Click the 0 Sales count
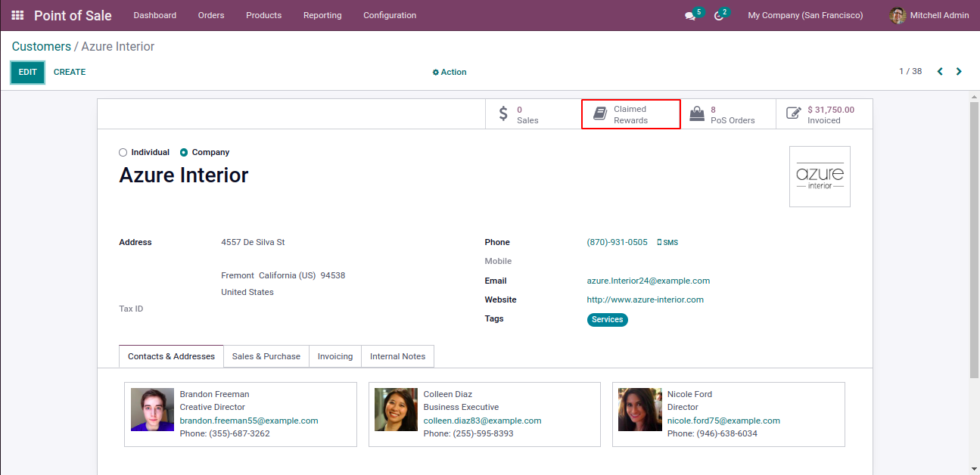The width and height of the screenshot is (980, 475). (519, 110)
